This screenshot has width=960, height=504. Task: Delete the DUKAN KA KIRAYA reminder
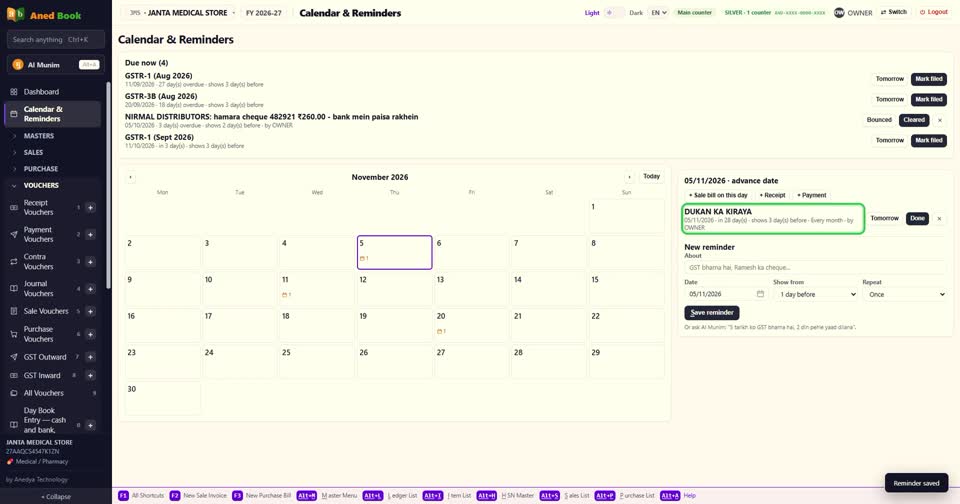click(939, 219)
